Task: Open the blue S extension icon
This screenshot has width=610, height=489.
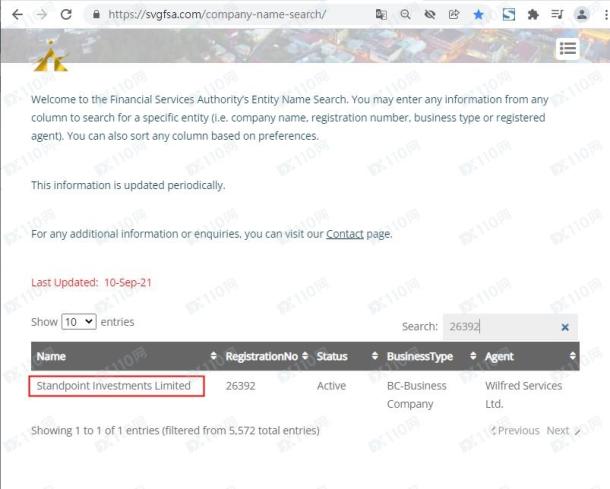Action: [x=509, y=15]
